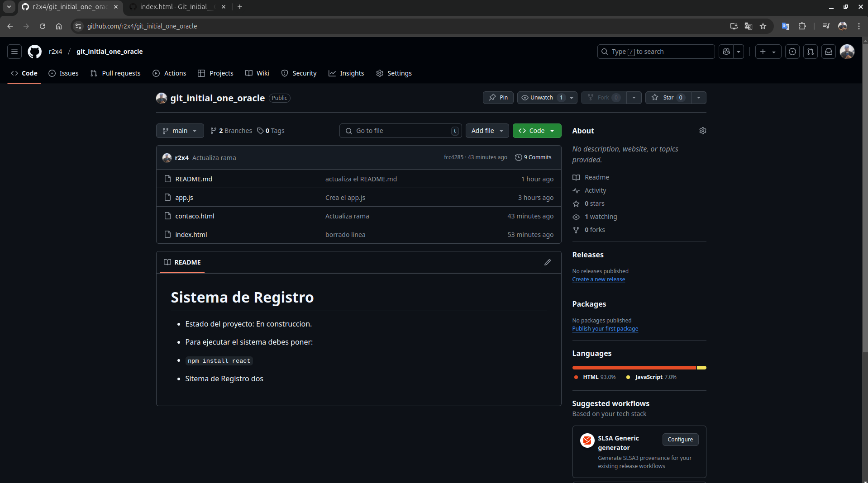This screenshot has width=868, height=483.
Task: Open the app.js file
Action: coord(184,198)
